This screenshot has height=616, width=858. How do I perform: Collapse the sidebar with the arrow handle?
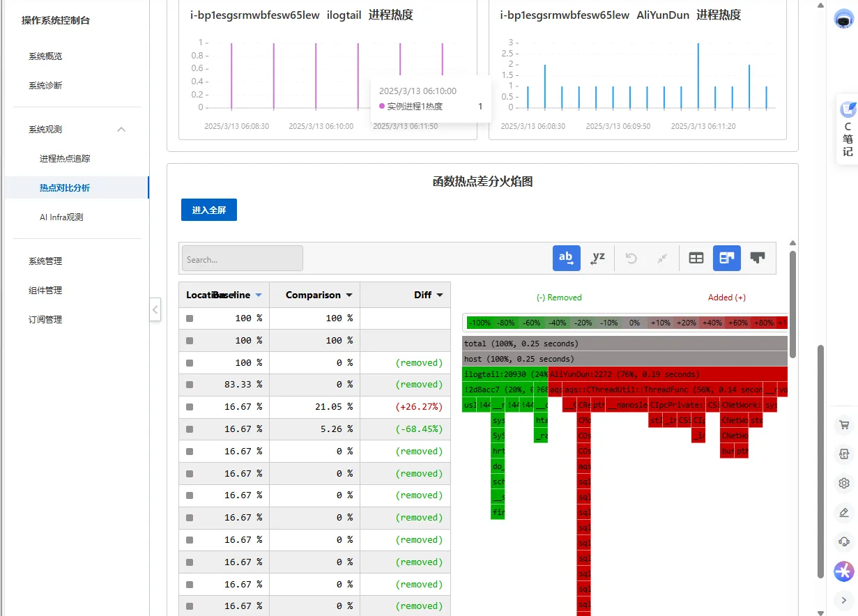pos(155,309)
